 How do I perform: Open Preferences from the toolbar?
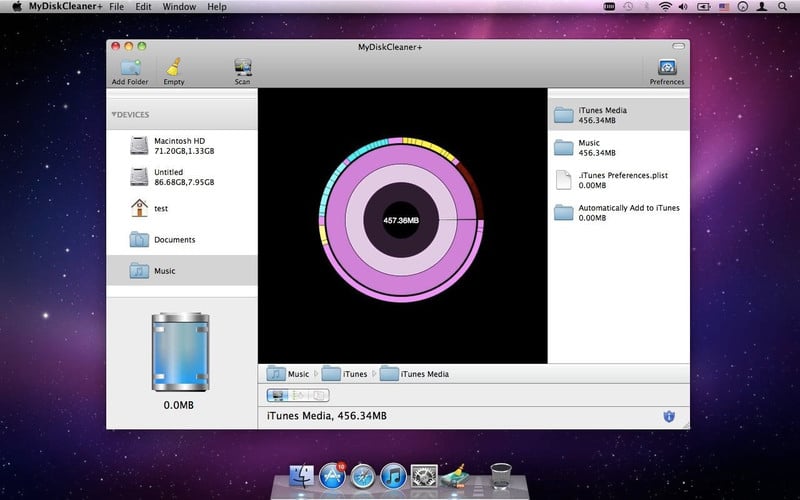coord(667,72)
